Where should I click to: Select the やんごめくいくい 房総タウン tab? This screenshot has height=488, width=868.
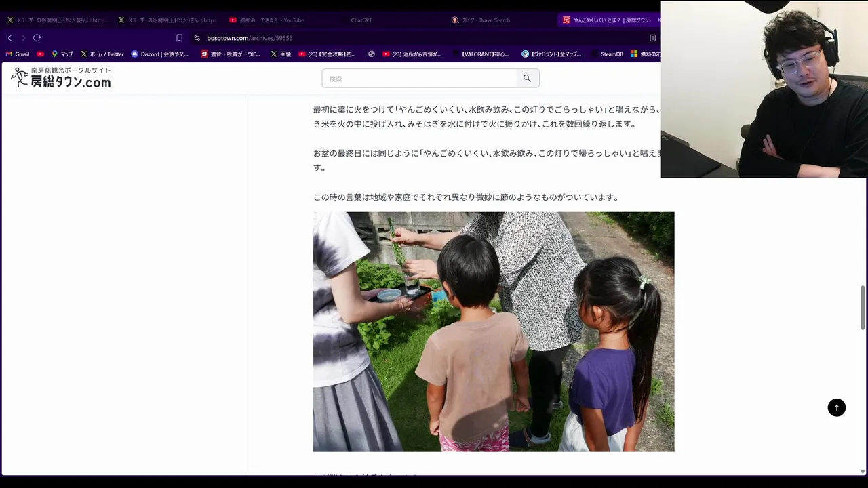click(607, 20)
